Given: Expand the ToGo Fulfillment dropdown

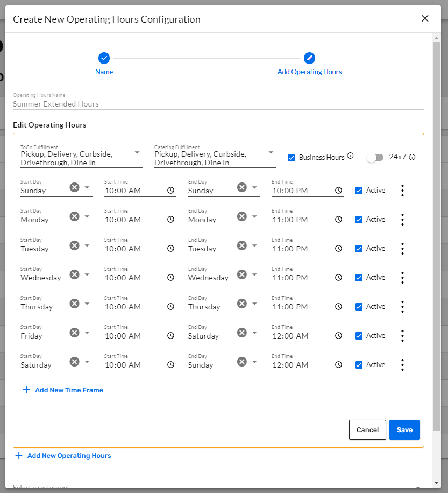Looking at the screenshot, I should point(137,152).
